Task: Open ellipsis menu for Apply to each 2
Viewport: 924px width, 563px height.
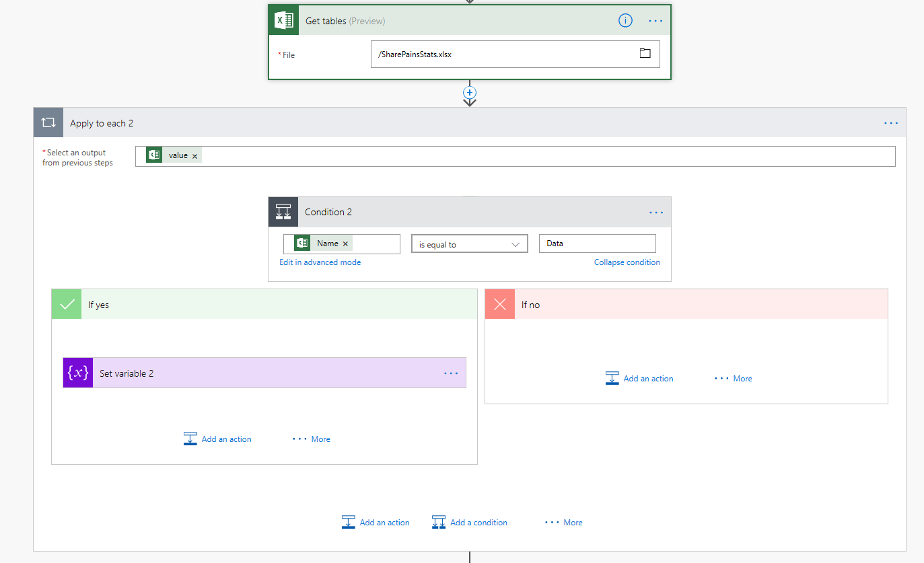Action: point(891,123)
